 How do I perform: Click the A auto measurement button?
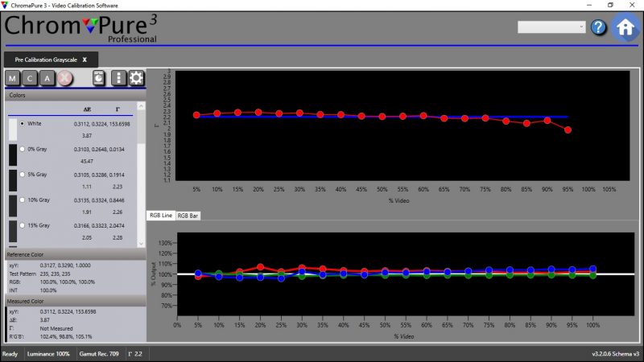point(47,78)
